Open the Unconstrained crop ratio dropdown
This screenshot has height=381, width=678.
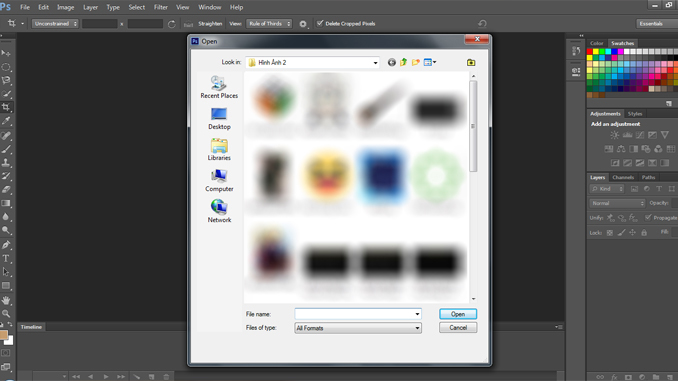click(x=55, y=24)
